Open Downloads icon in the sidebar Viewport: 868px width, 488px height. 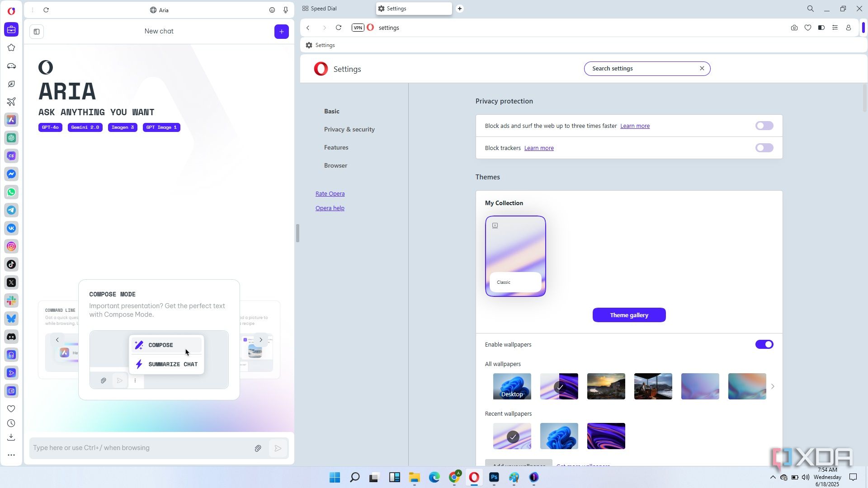coord(11,437)
